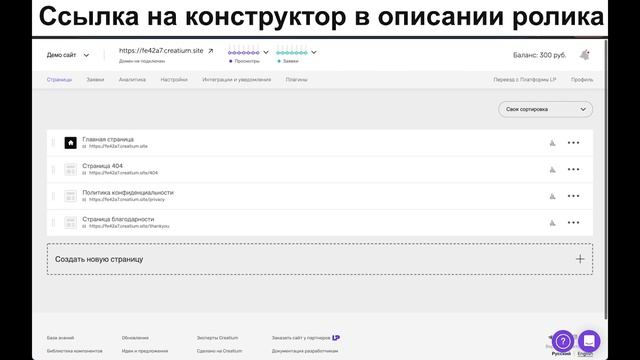This screenshot has width=640, height=360.
Task: Click the creatium.site/404 URL
Action: [123, 173]
